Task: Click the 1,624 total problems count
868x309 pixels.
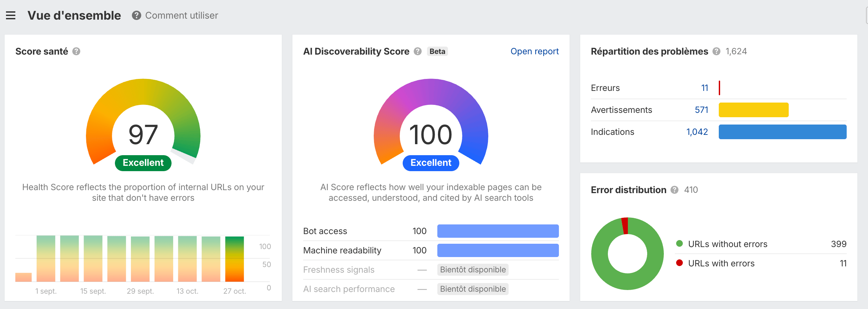Action: (736, 51)
